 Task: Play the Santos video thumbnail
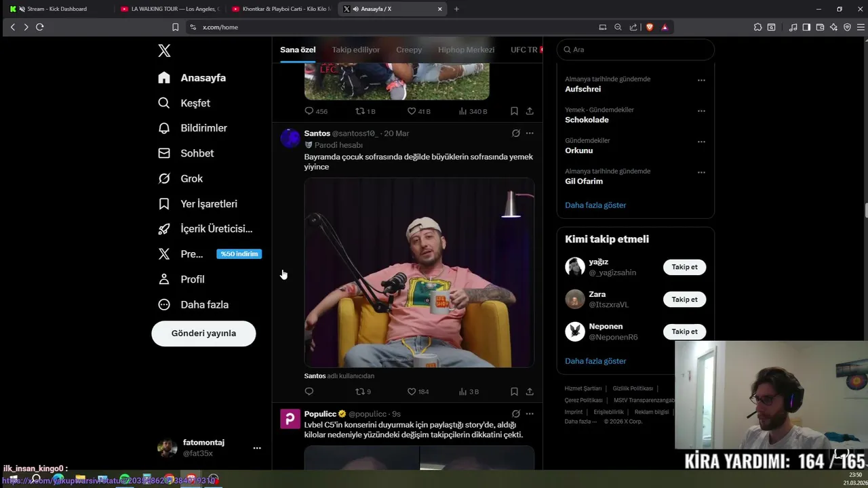419,272
